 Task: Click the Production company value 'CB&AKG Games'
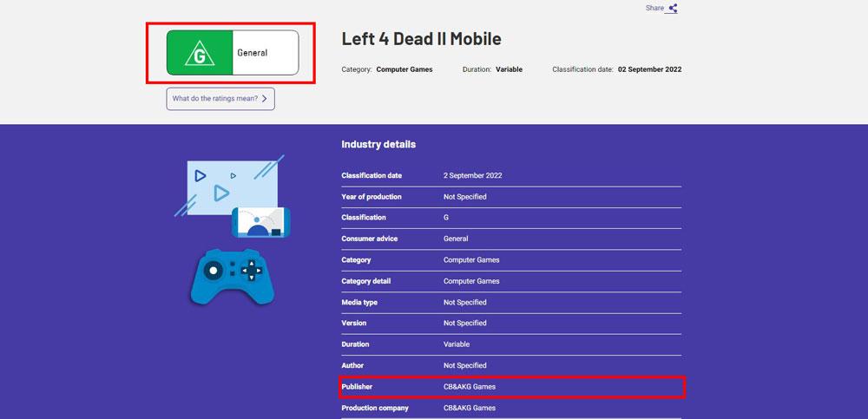point(470,408)
